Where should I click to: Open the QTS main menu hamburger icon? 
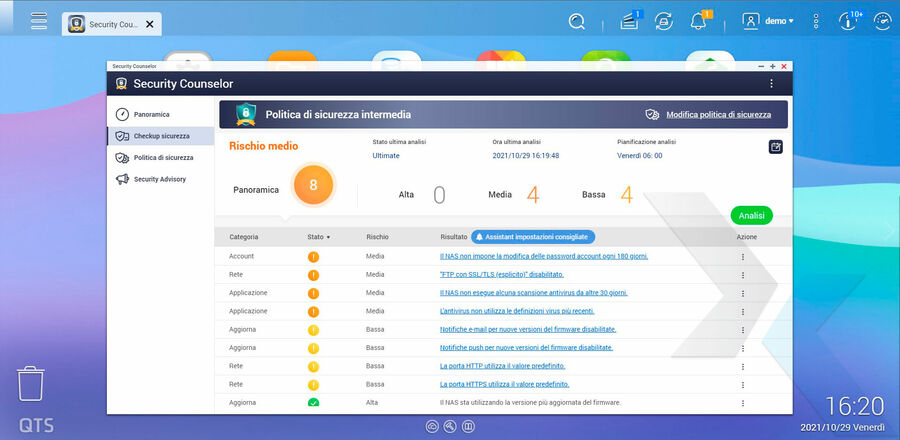click(39, 21)
